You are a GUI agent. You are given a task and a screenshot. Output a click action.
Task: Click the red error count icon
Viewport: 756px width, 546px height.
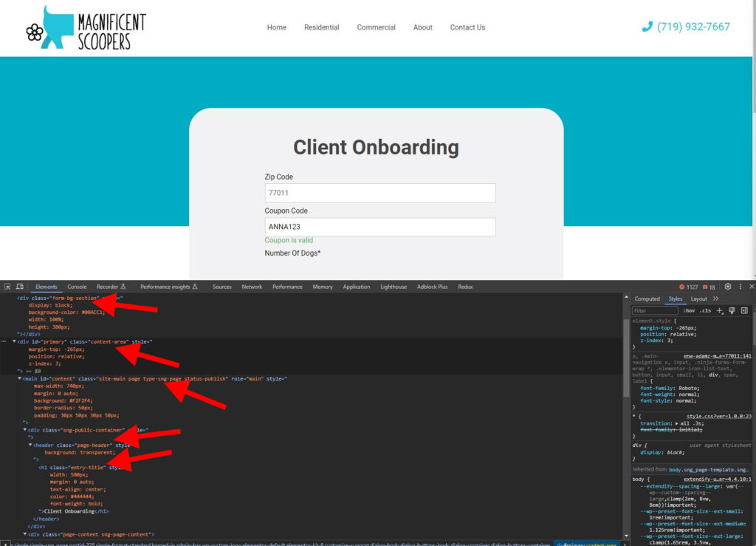click(x=681, y=287)
